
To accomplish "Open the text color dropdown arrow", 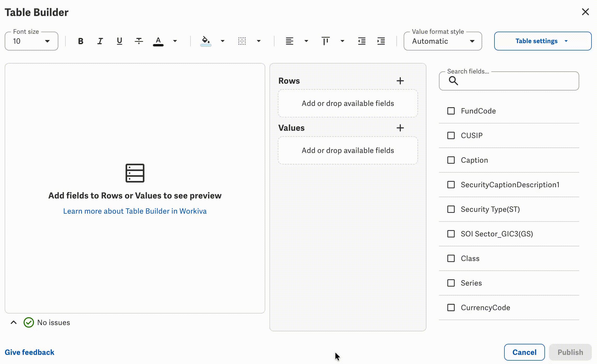I will (175, 41).
